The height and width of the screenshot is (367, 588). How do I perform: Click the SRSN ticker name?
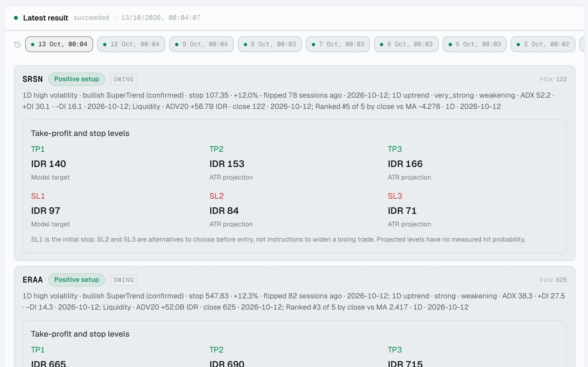pyautogui.click(x=33, y=79)
